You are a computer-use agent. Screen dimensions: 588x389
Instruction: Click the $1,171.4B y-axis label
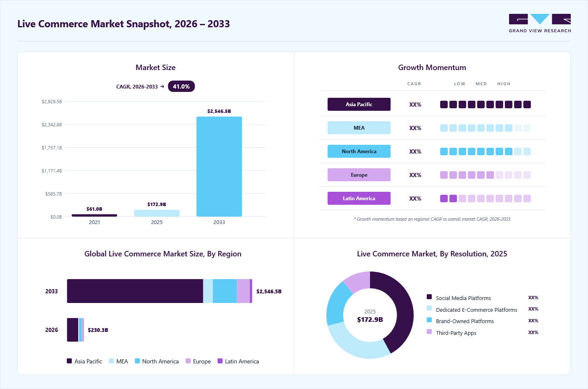pos(52,171)
